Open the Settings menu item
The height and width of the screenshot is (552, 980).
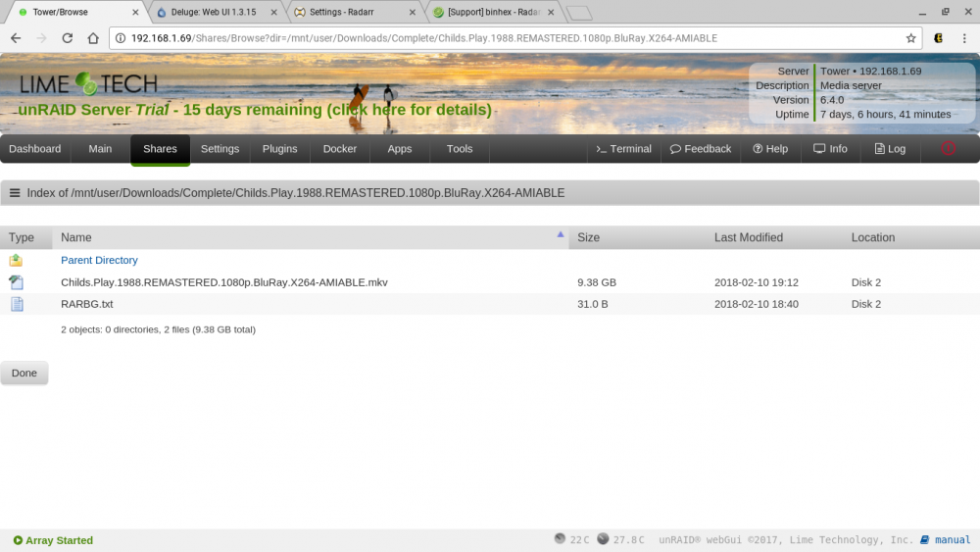tap(220, 149)
